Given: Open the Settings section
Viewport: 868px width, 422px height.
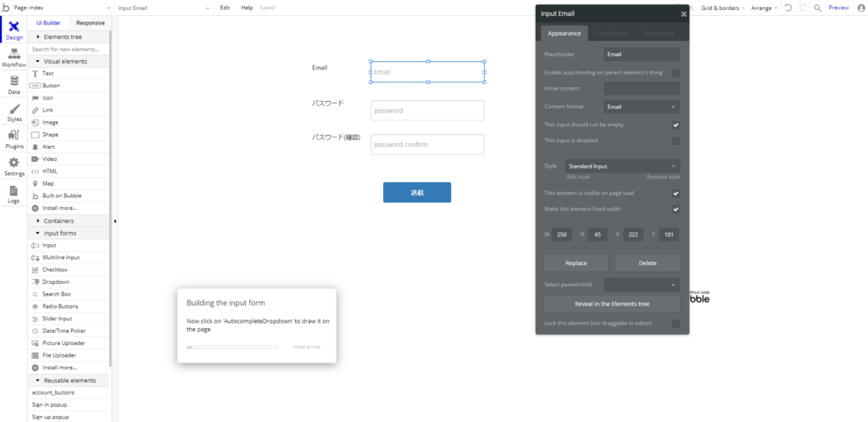Looking at the screenshot, I should [x=14, y=166].
